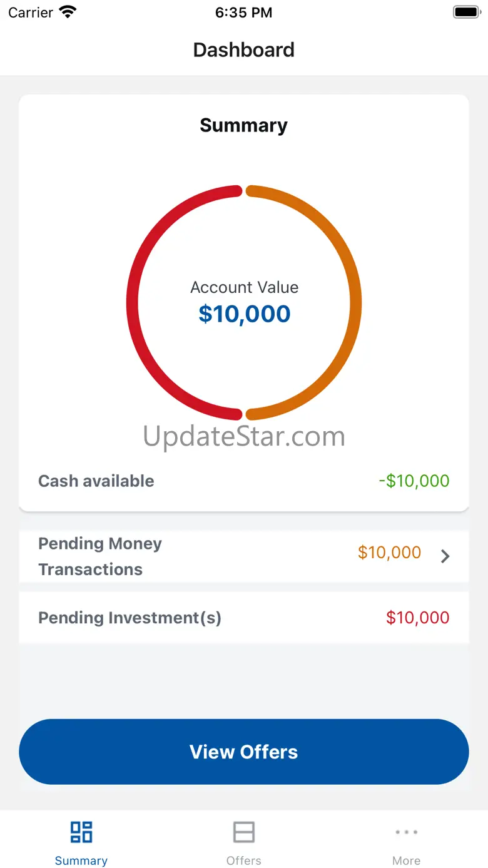Tap the Summary dashboard tab icon
Image resolution: width=488 pixels, height=868 pixels.
81,832
